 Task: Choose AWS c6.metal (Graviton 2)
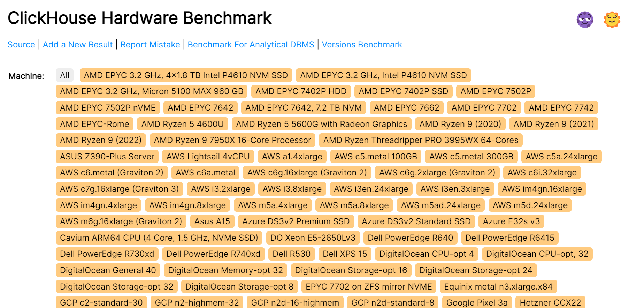(x=112, y=173)
